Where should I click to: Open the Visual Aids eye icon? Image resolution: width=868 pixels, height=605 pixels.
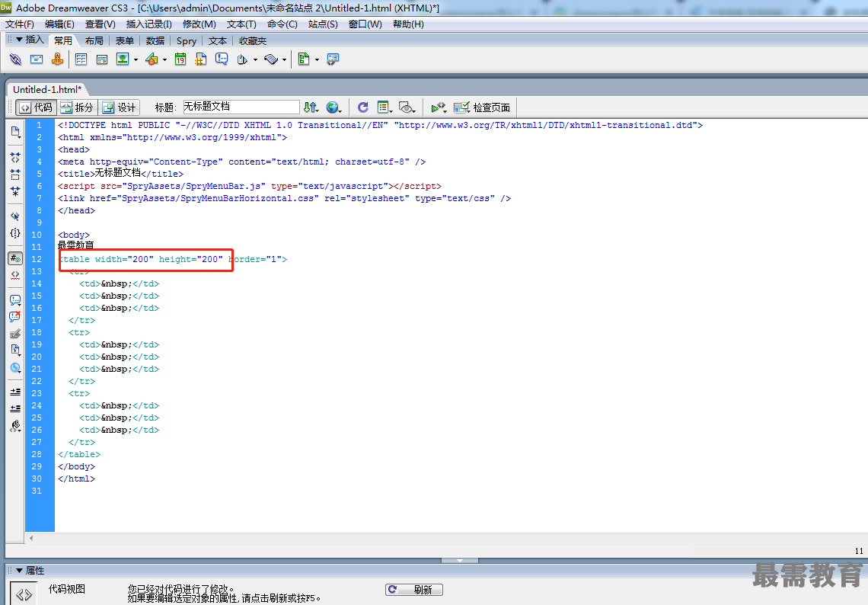(x=407, y=107)
